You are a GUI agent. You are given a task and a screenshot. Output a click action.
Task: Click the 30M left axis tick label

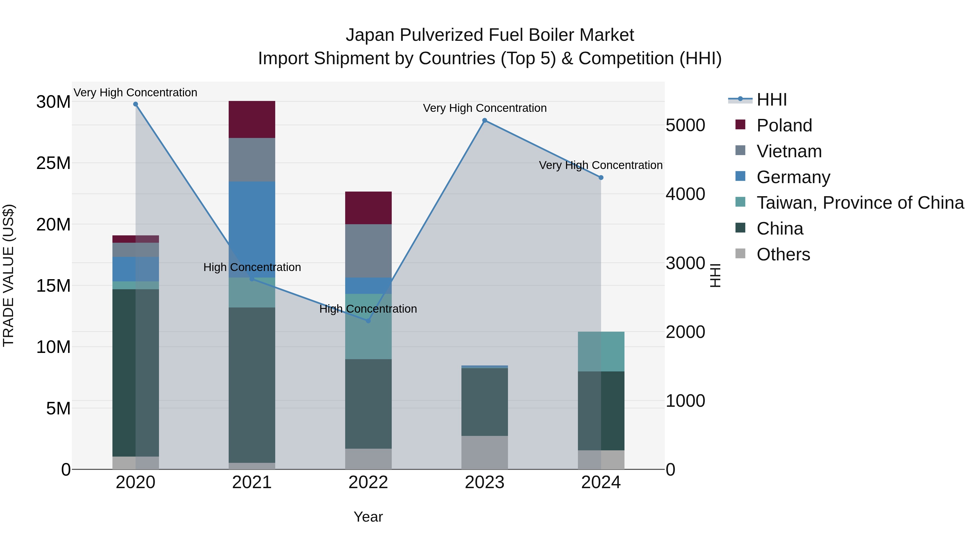point(53,102)
